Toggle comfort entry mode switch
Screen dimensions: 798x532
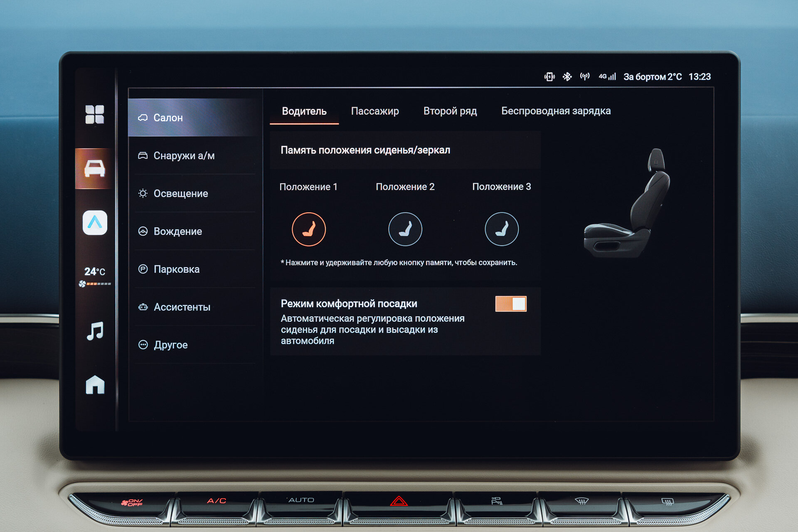[x=511, y=304]
